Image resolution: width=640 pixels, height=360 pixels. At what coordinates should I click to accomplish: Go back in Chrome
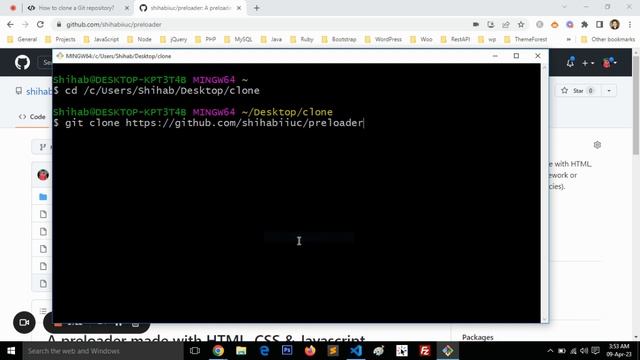point(10,24)
